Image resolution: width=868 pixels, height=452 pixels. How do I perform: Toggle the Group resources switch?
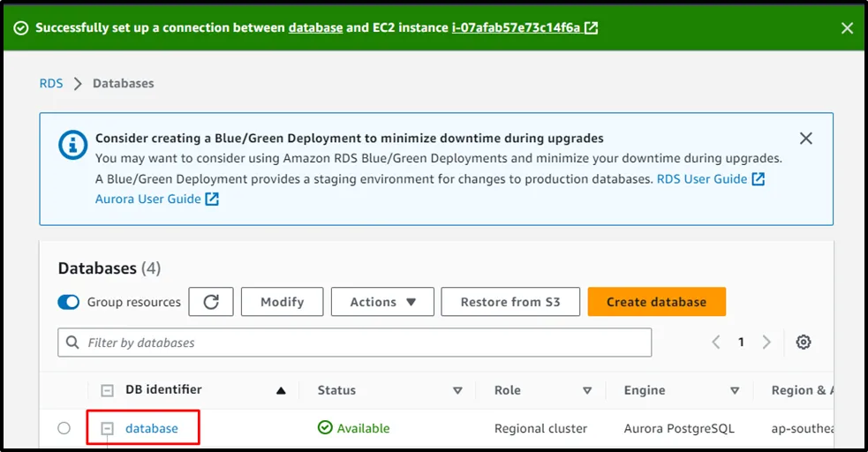69,302
